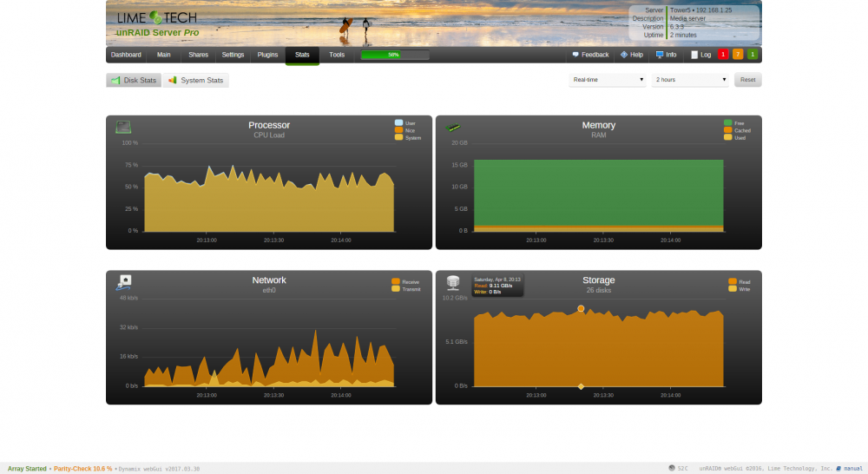Switch to the System Stats tab

click(x=195, y=80)
